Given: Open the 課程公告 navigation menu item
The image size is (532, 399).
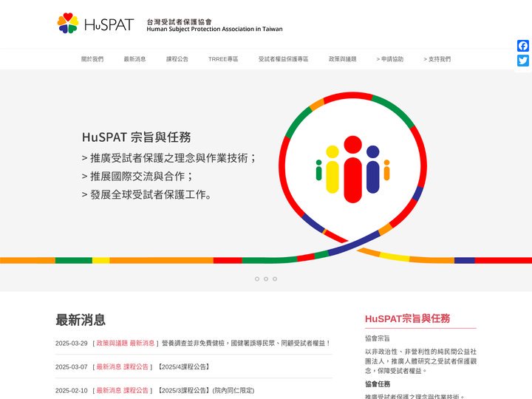Looking at the screenshot, I should coord(177,59).
